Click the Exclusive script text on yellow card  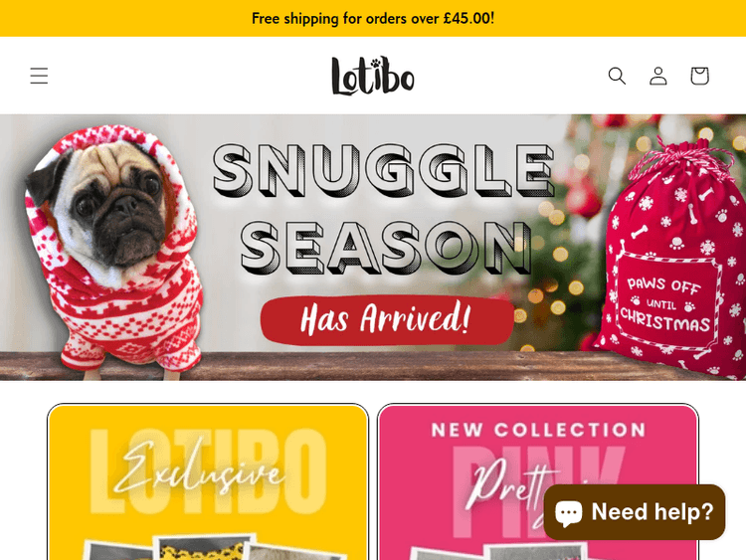[x=199, y=469]
